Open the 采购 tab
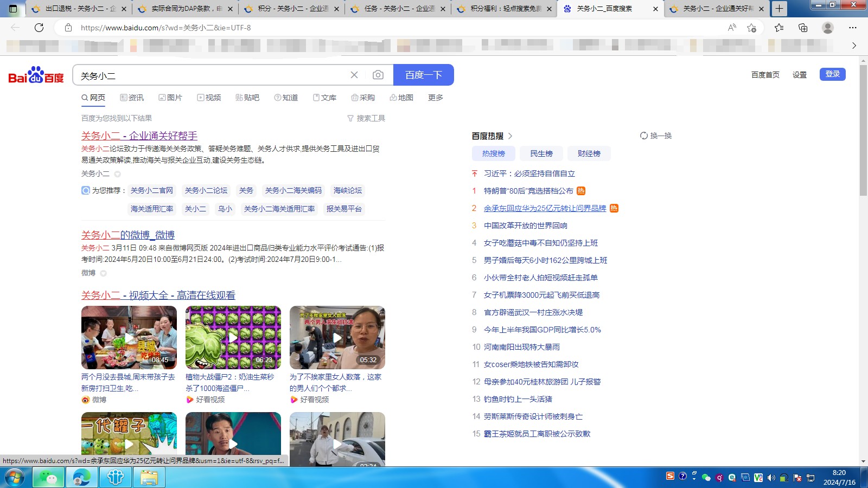The width and height of the screenshot is (868, 488). point(363,98)
